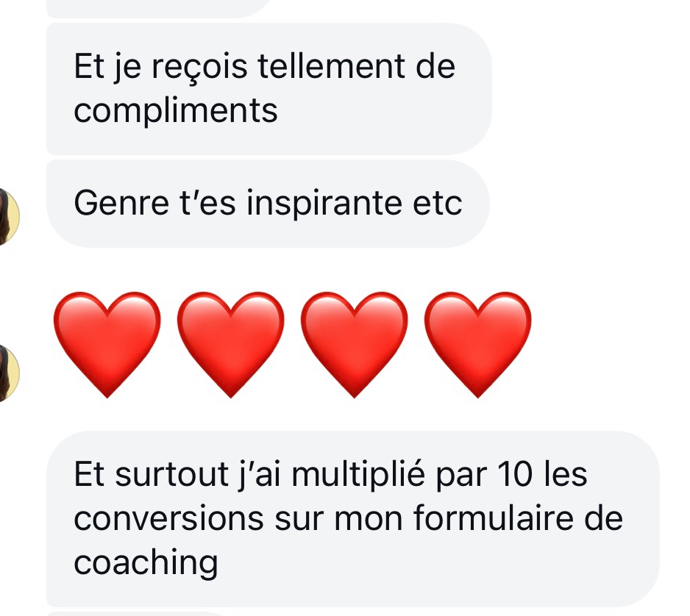This screenshot has height=616, width=690.
Task: Click the word 'surtout' in the message
Action: tap(171, 476)
